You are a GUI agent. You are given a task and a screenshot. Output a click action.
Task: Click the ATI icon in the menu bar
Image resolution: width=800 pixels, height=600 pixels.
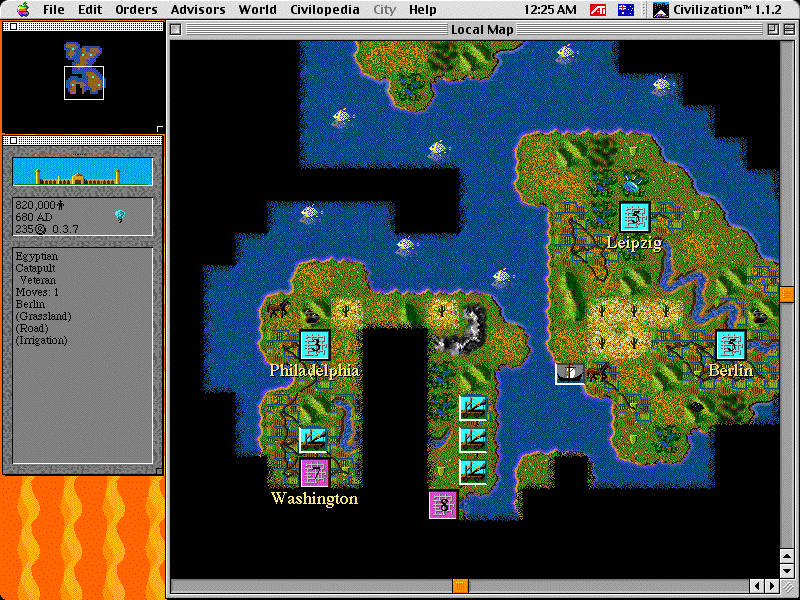coord(597,10)
